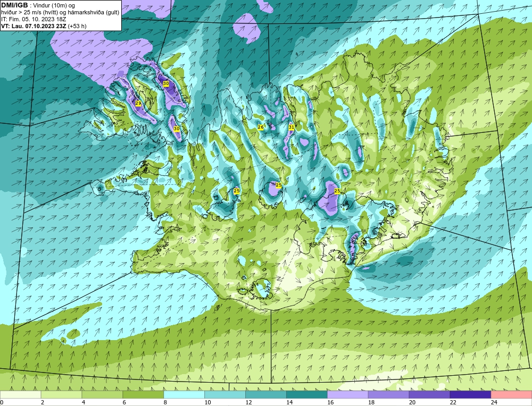532x406 pixels.
Task: Click the legend scale number 8
Action: (165, 402)
